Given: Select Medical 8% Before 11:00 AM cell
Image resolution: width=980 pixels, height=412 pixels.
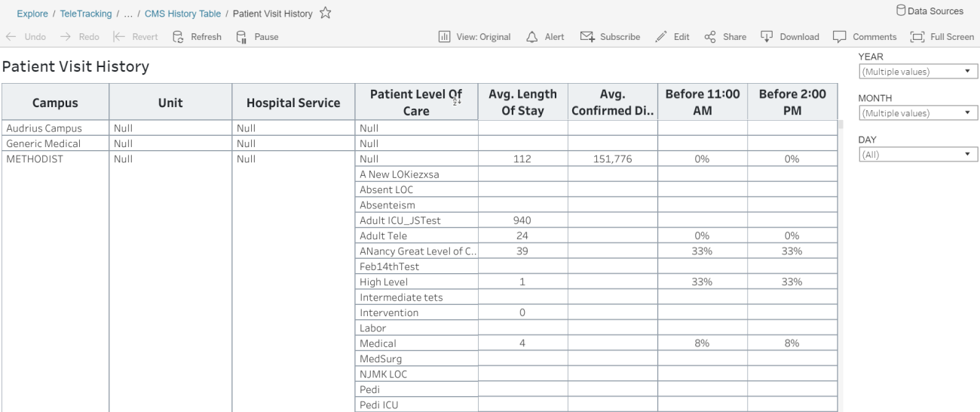Looking at the screenshot, I should (x=703, y=343).
